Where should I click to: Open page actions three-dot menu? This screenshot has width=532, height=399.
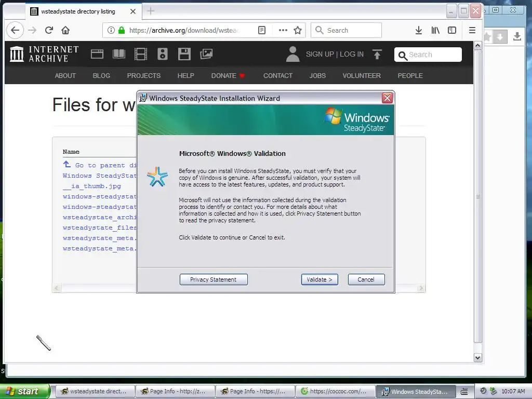[283, 30]
